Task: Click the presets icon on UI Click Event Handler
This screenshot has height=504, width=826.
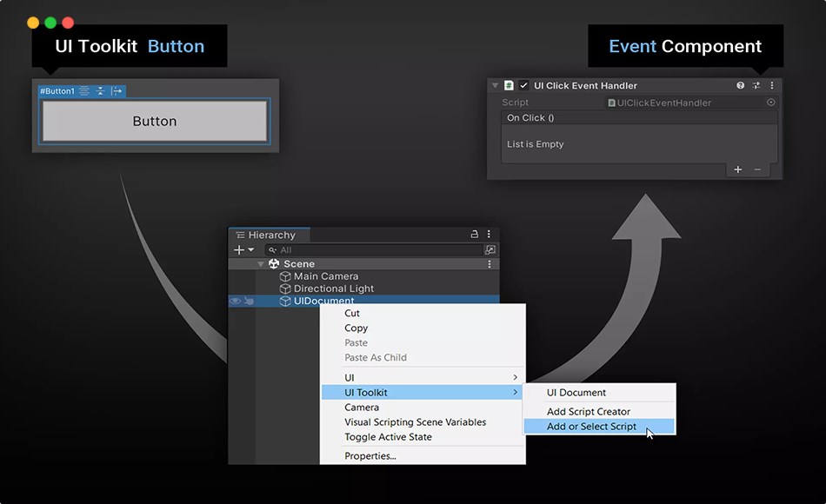Action: (x=756, y=85)
